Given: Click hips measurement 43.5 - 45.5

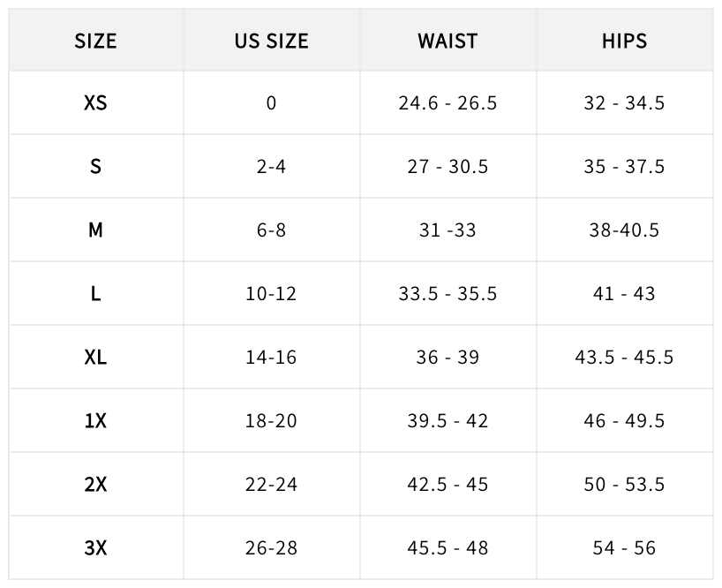Looking at the screenshot, I should click(624, 358).
